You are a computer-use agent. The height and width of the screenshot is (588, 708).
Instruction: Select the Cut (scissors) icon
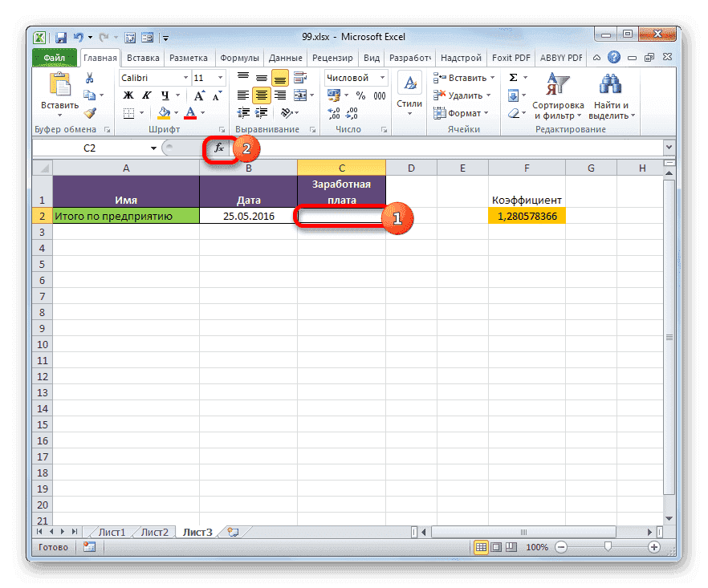click(x=89, y=79)
